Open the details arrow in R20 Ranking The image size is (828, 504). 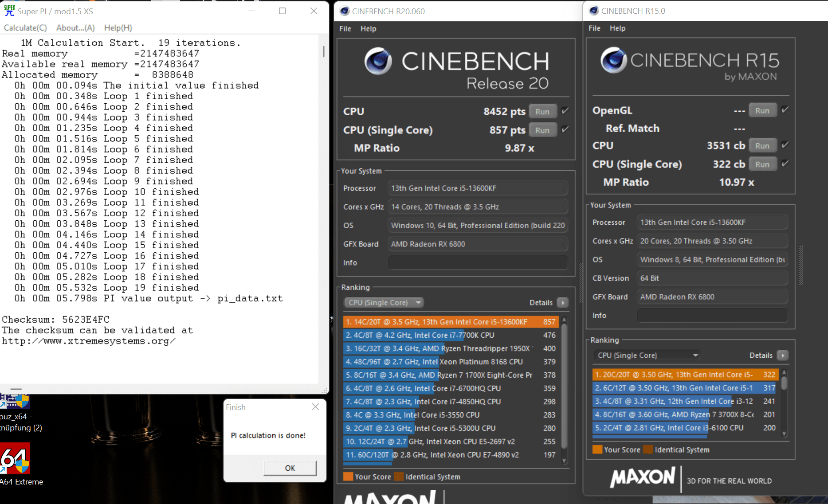(x=563, y=302)
